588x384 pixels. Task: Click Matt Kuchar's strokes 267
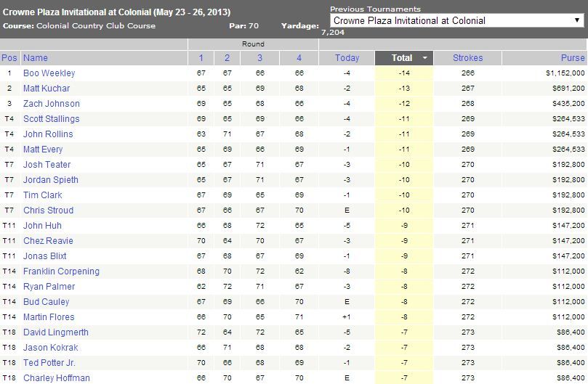coord(467,89)
